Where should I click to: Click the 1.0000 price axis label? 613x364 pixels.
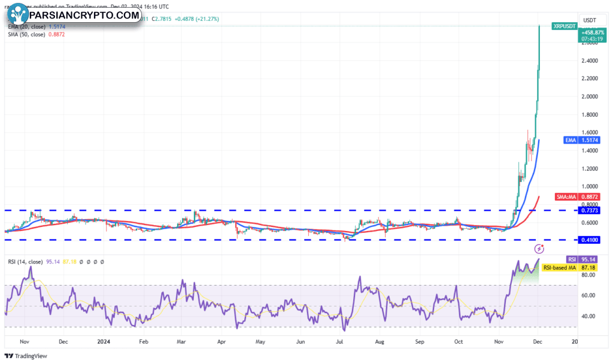click(590, 187)
